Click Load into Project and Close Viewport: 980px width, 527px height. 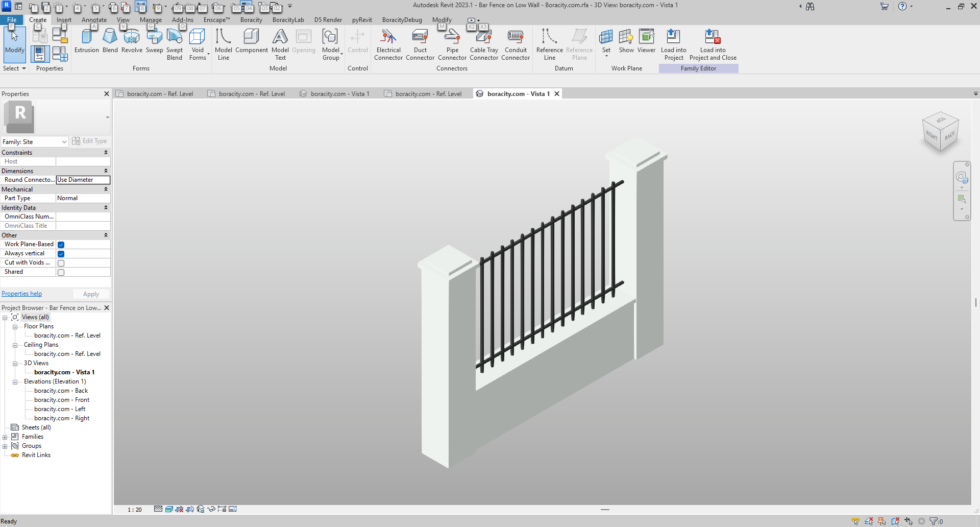713,44
